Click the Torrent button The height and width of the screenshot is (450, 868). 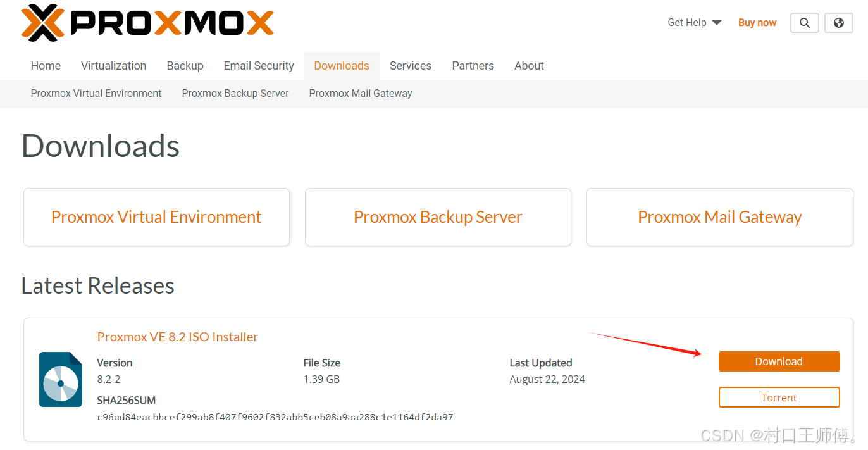[x=779, y=397]
